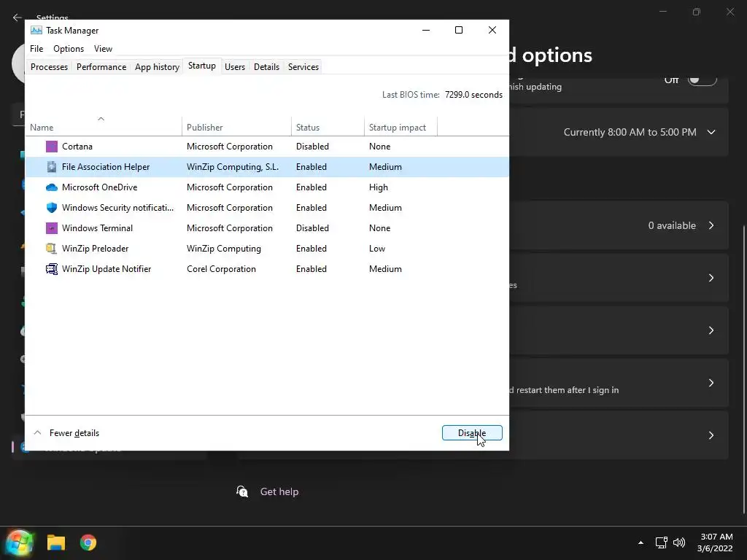Switch to the Users tab
Viewport: 747px width, 560px height.
235,67
